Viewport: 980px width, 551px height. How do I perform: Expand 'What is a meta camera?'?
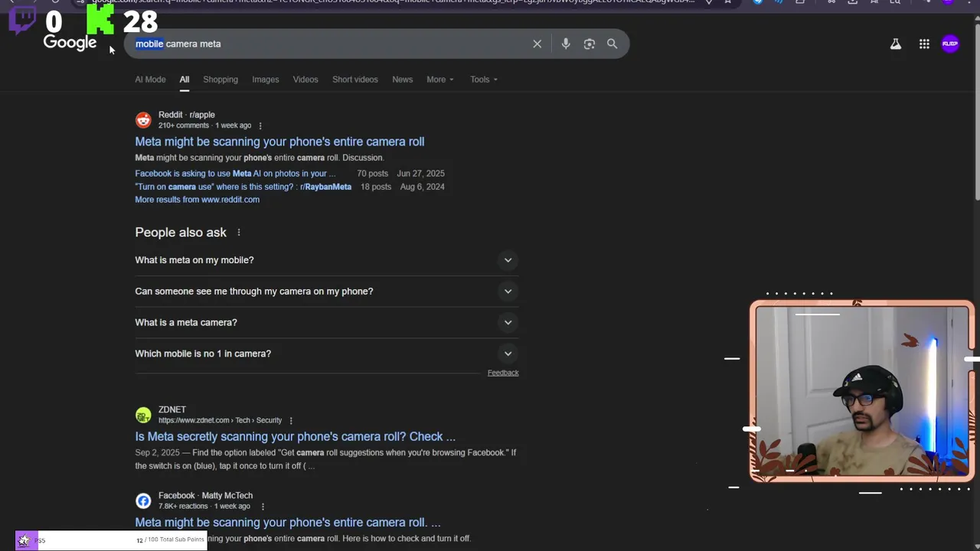[327, 323]
